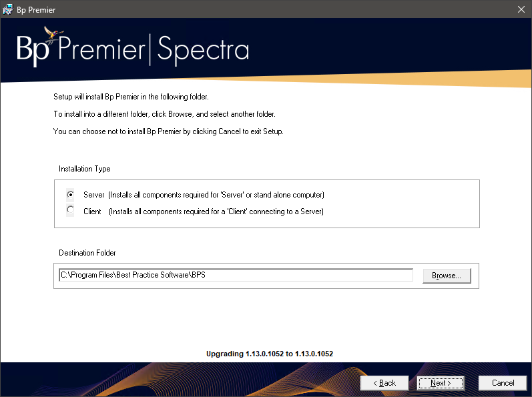Click 'You can choose not to install' line
This screenshot has width=532, height=397.
[168, 131]
